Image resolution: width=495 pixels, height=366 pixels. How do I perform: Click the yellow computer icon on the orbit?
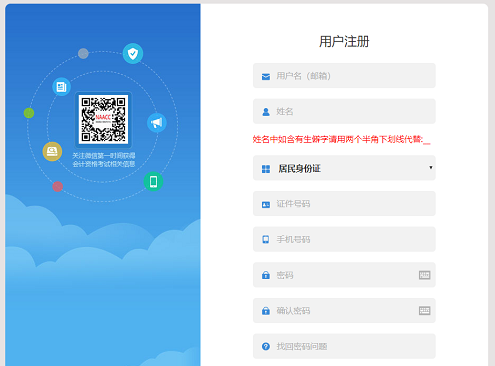click(52, 151)
